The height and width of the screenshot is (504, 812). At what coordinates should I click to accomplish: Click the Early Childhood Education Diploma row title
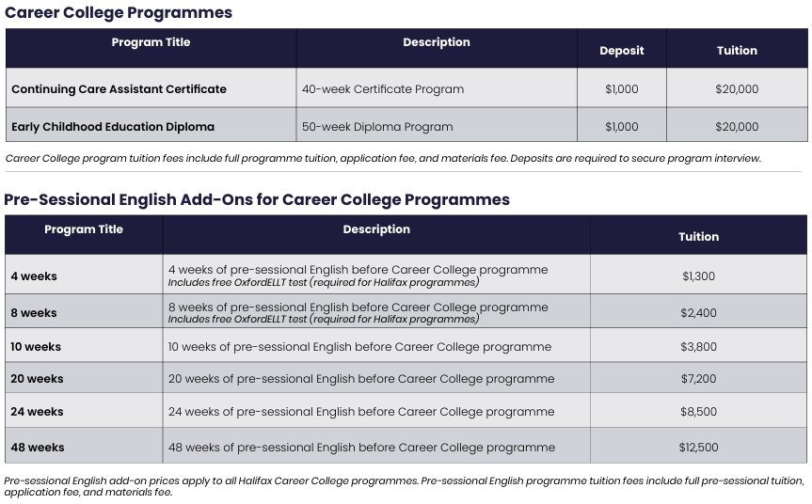point(113,127)
